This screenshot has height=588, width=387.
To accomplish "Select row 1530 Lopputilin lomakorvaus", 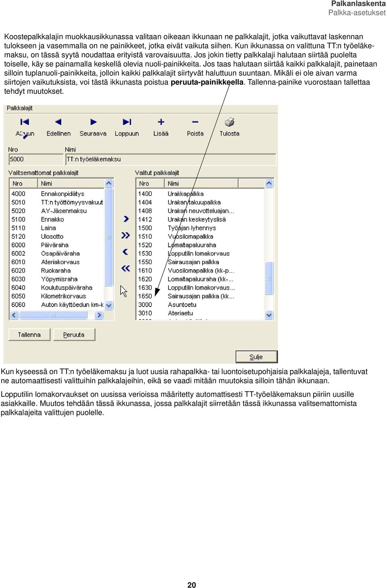I will [x=200, y=253].
